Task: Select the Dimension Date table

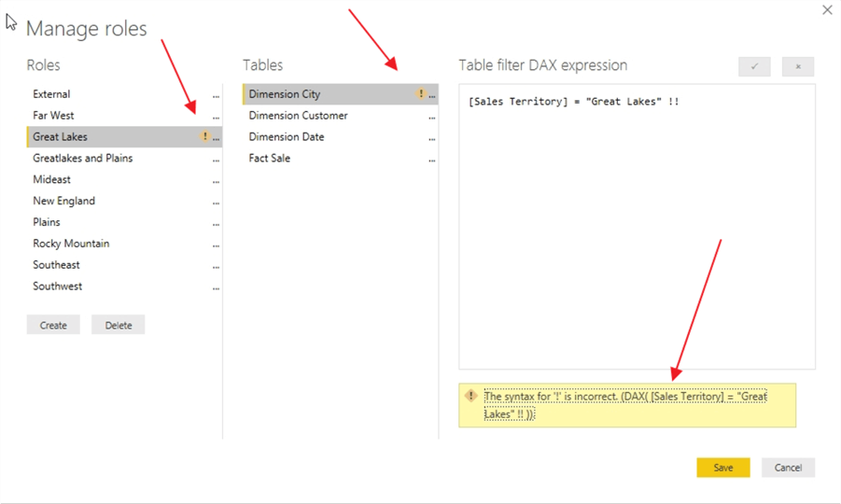Action: click(287, 137)
